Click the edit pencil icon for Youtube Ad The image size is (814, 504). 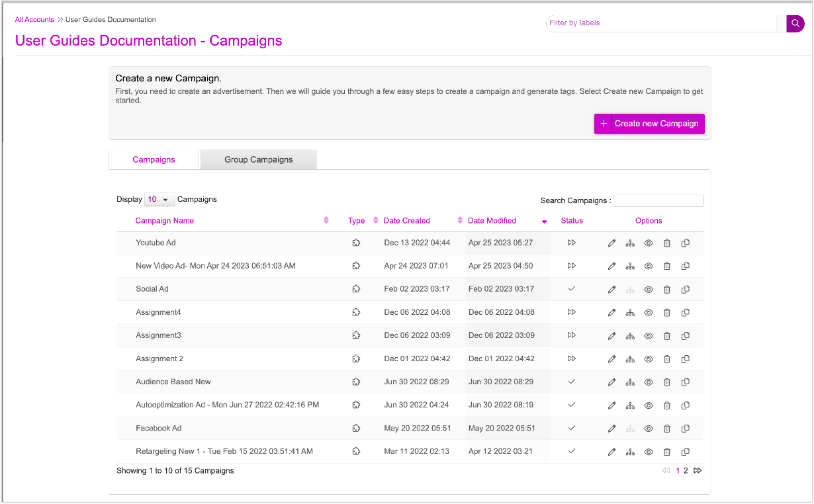(611, 243)
